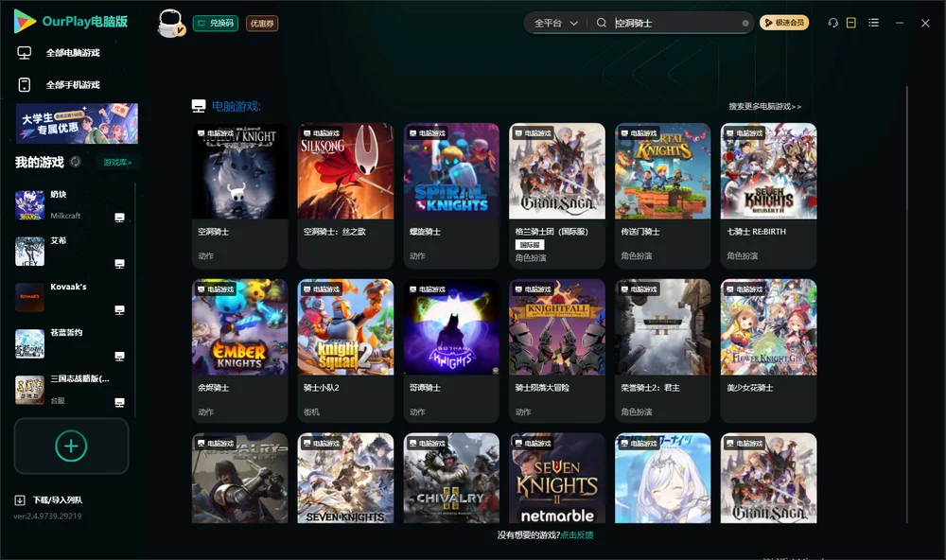946x560 pixels.
Task: Click the search magnifier icon
Action: click(602, 23)
